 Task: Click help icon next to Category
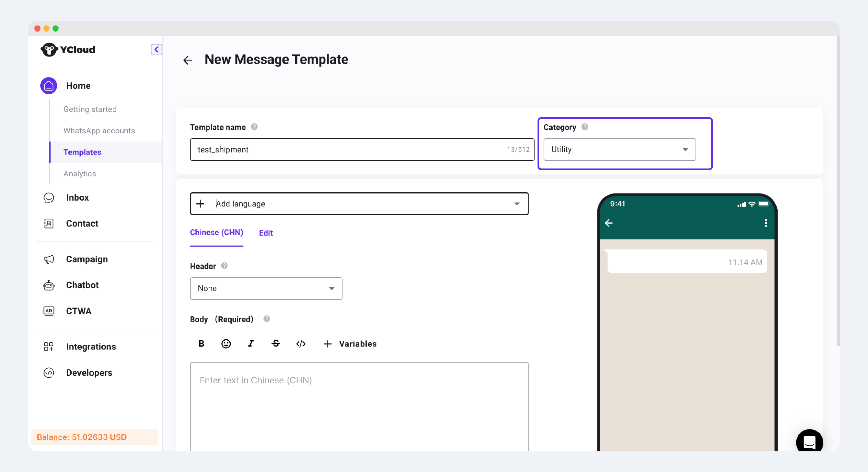pyautogui.click(x=585, y=127)
